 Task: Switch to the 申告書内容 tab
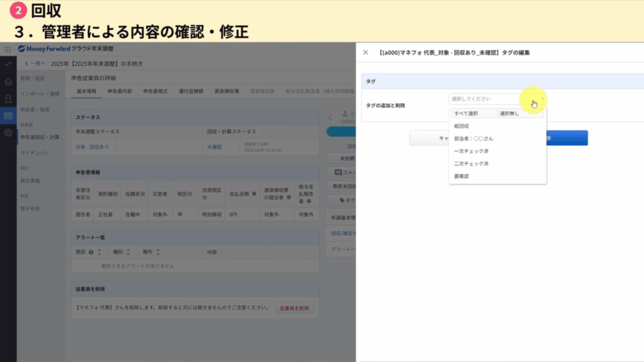(119, 92)
